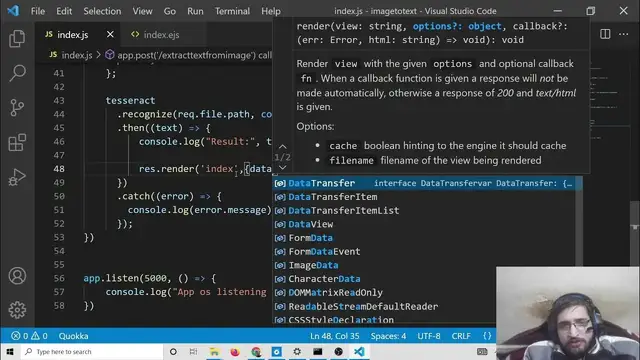Change indentation via Spaces: 4
The image size is (640, 360).
click(388, 336)
